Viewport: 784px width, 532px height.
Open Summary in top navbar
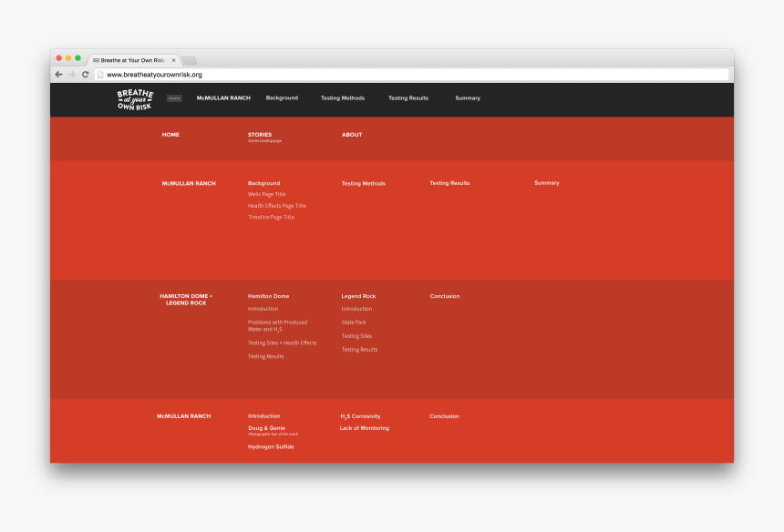pos(468,97)
